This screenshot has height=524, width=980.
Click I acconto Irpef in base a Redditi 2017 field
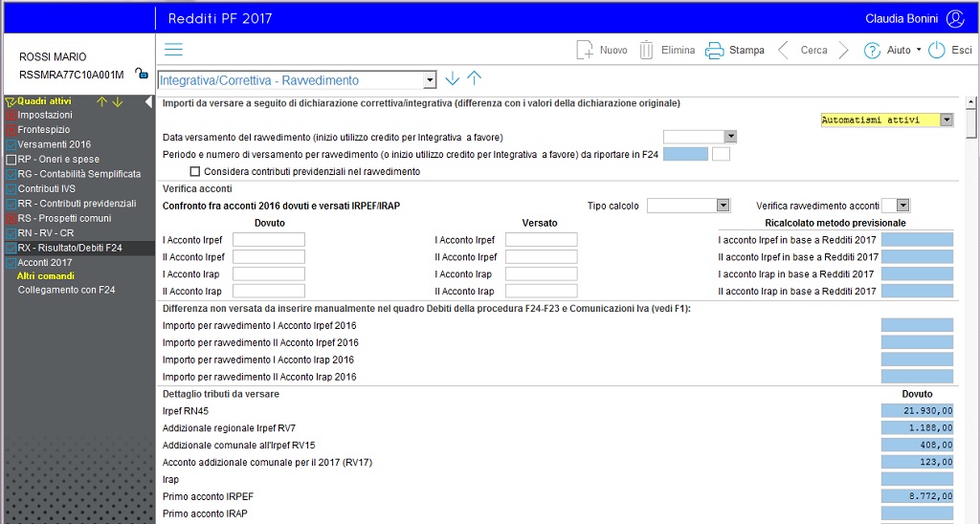coord(918,240)
